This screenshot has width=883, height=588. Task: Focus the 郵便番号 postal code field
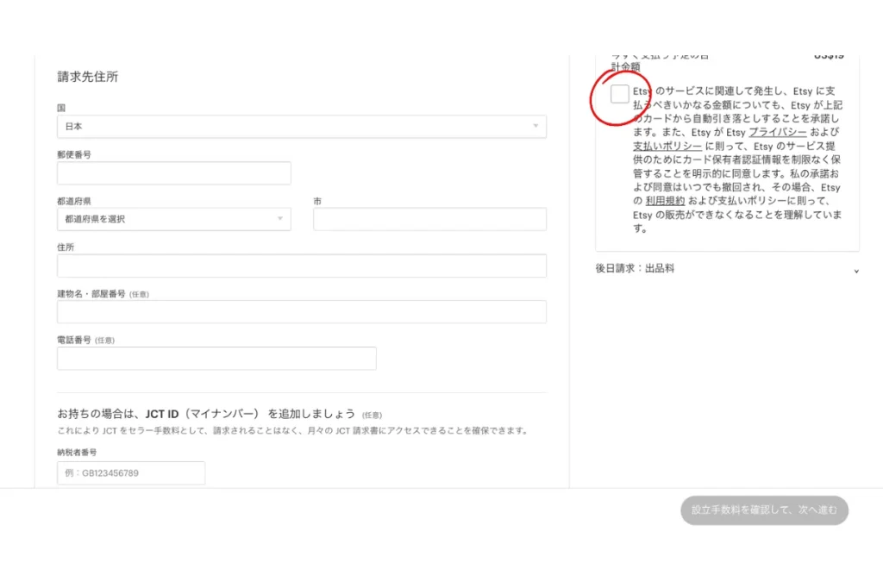(174, 173)
